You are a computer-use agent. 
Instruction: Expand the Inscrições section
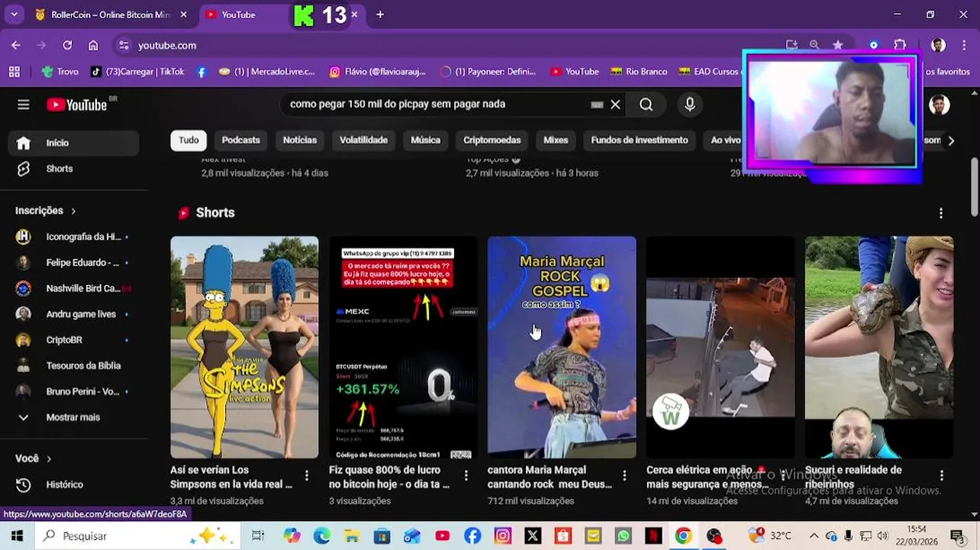(x=46, y=211)
